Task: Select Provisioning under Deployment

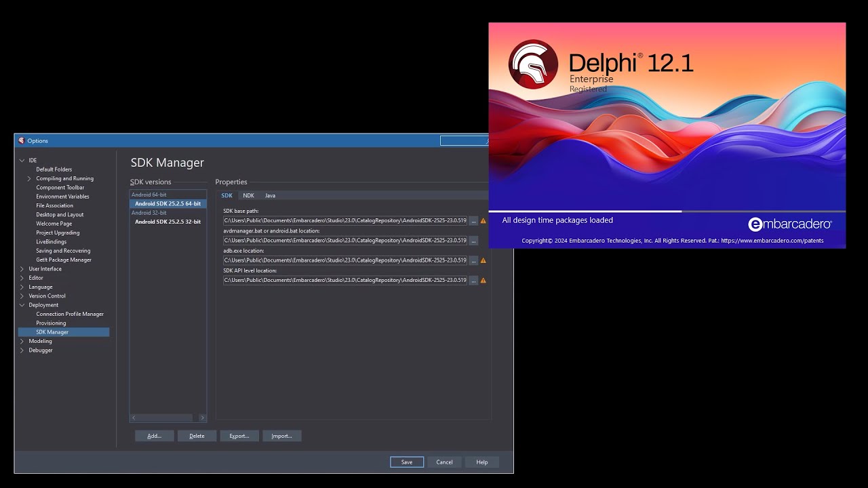Action: [51, 323]
